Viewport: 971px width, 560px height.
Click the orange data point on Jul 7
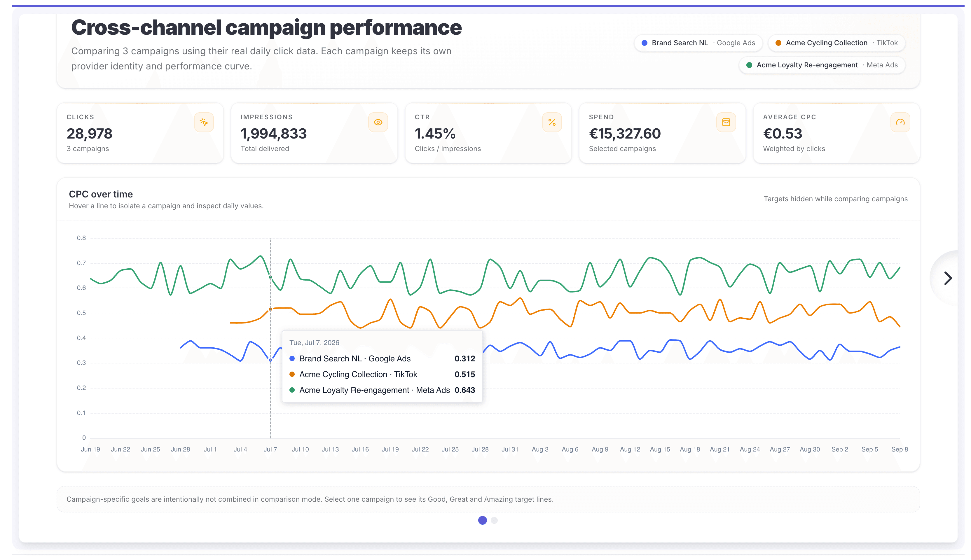point(270,309)
